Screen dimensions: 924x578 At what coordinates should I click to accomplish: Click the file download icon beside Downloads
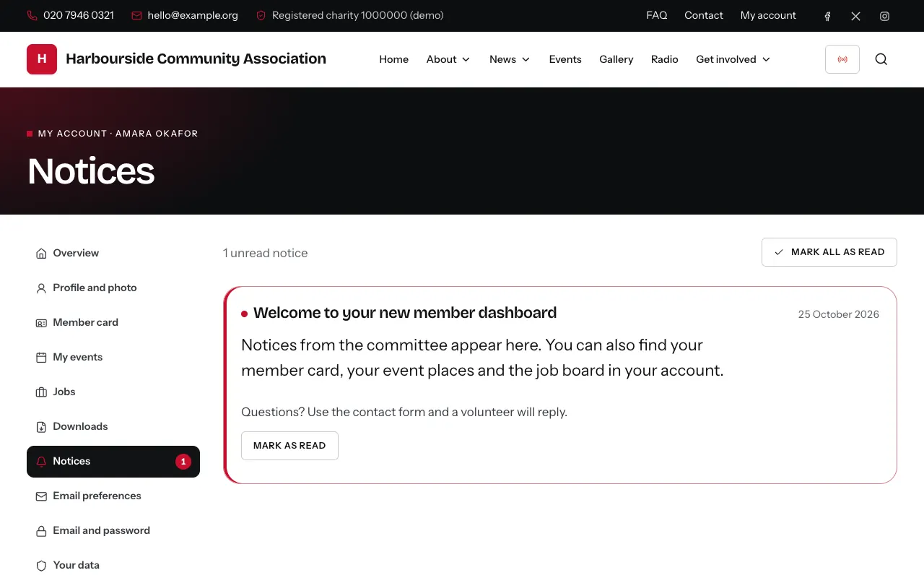click(x=41, y=427)
